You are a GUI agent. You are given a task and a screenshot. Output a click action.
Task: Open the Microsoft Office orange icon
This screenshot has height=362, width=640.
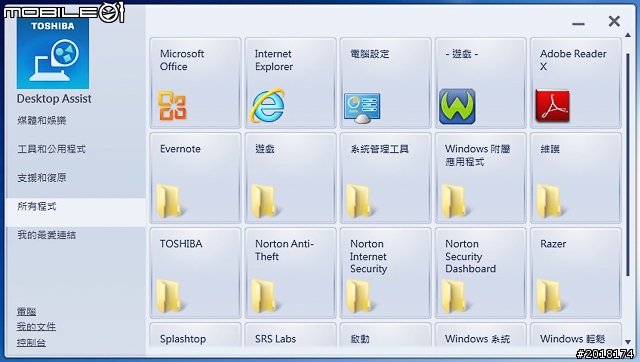pos(172,106)
